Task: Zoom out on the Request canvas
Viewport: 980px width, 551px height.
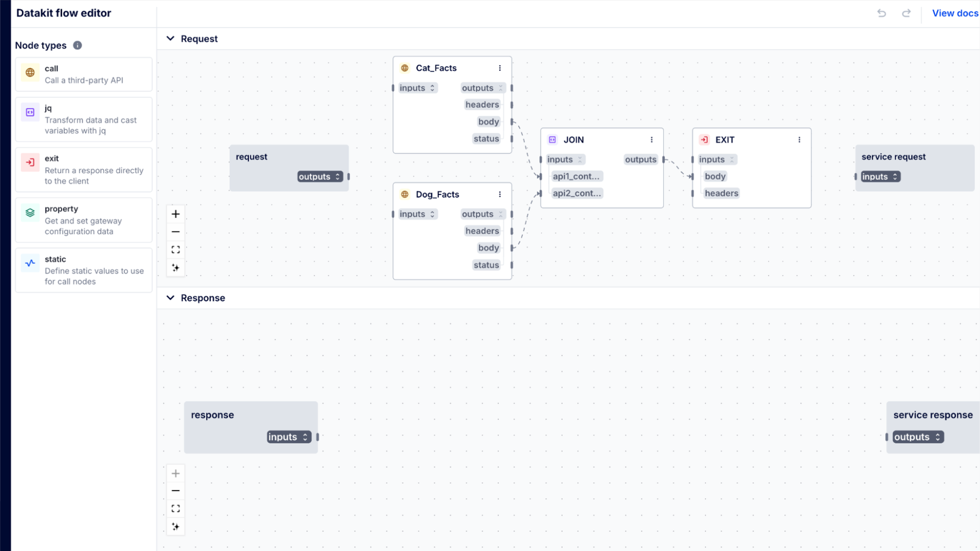Action: click(x=176, y=232)
